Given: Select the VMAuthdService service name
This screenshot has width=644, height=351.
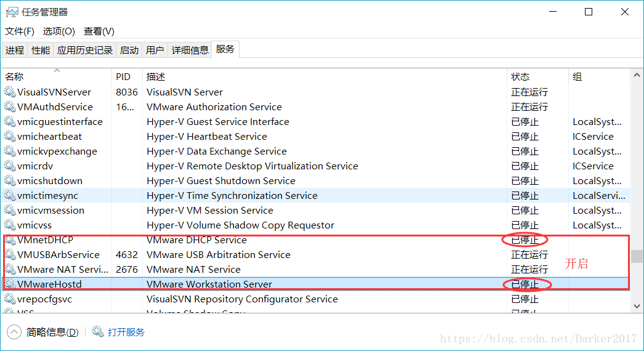Looking at the screenshot, I should point(55,107).
